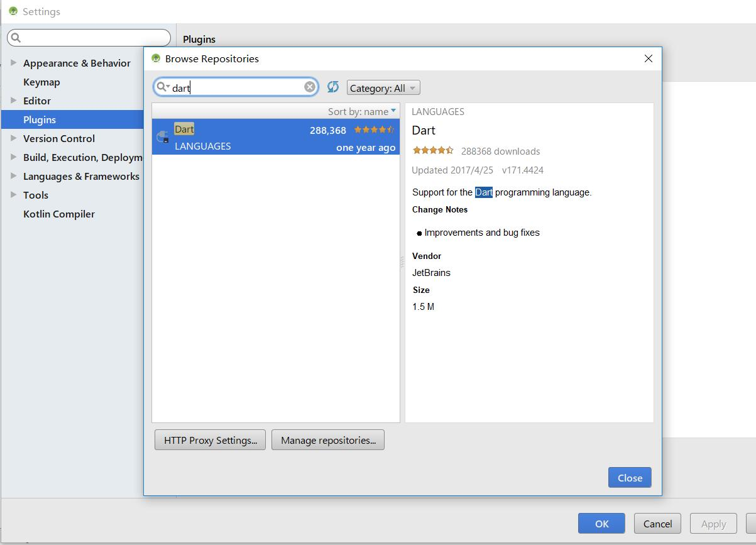This screenshot has height=545, width=756.
Task: Select Kotlin Compiler settings item
Action: tap(59, 214)
